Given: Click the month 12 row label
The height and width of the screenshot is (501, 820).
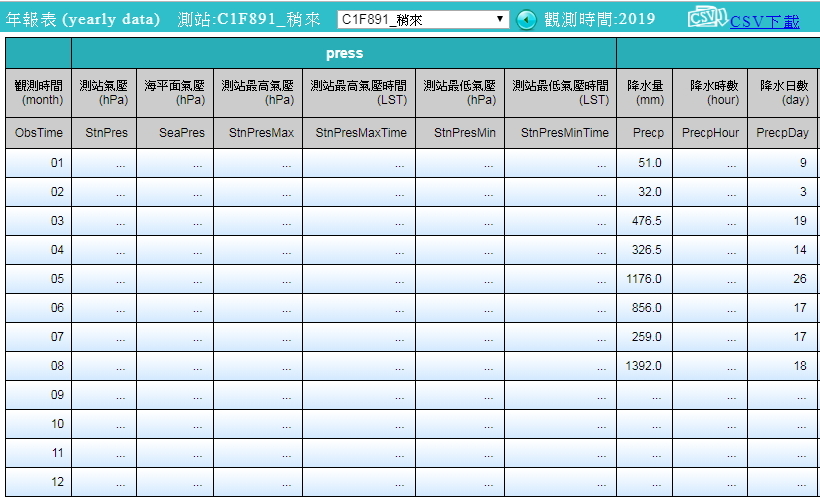Looking at the screenshot, I should coord(38,482).
